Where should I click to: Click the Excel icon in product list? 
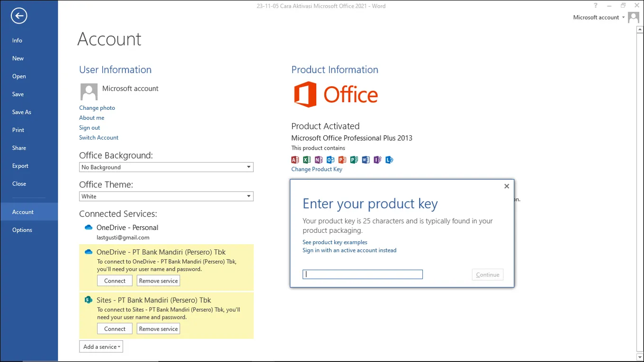pos(307,160)
